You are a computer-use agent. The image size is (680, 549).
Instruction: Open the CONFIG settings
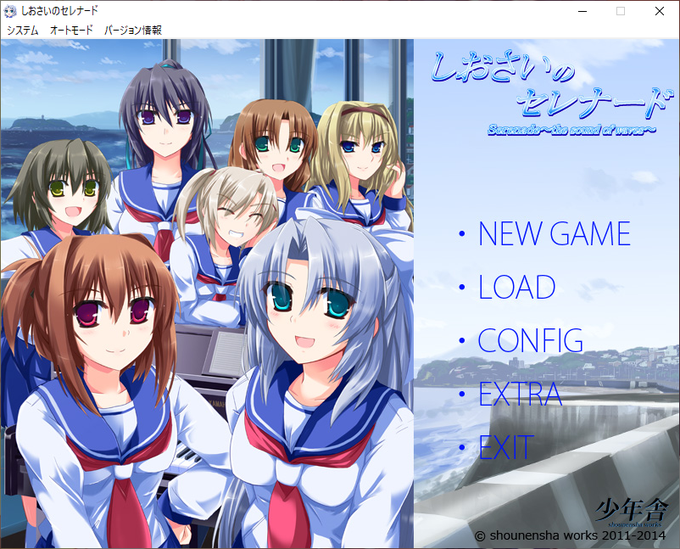(x=530, y=340)
